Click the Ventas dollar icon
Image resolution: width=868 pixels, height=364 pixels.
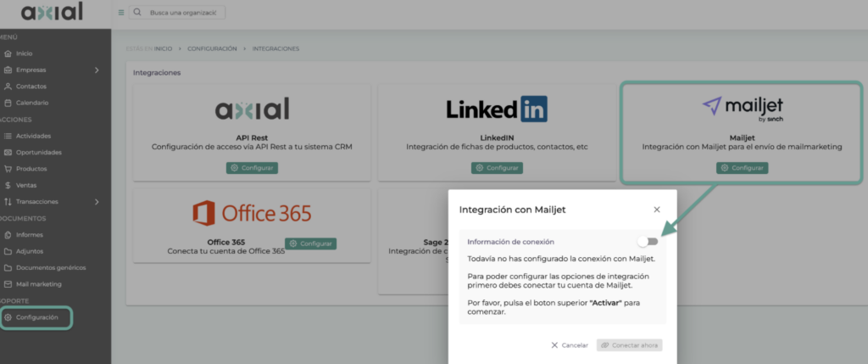tap(8, 185)
